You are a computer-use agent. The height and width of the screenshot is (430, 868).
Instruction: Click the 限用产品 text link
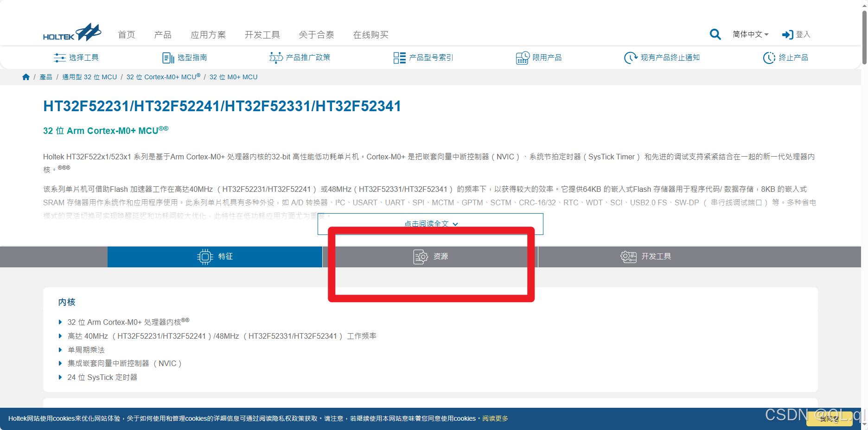coord(547,57)
